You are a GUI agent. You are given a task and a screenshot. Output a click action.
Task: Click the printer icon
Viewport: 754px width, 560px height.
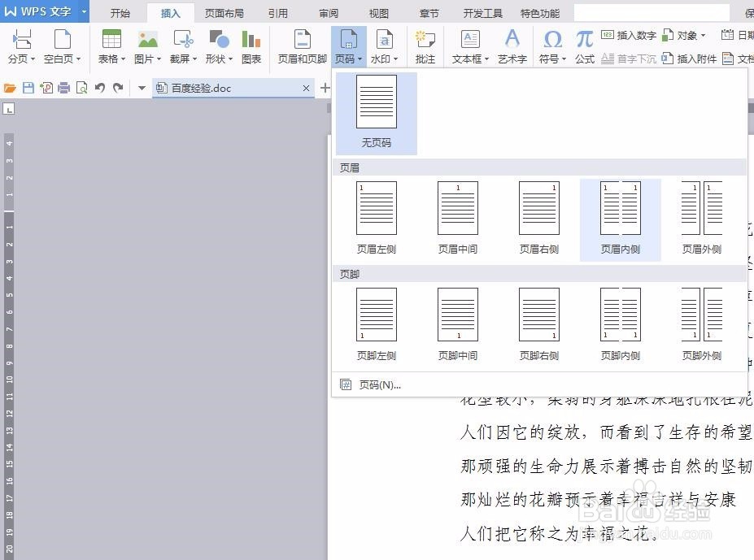coord(64,88)
